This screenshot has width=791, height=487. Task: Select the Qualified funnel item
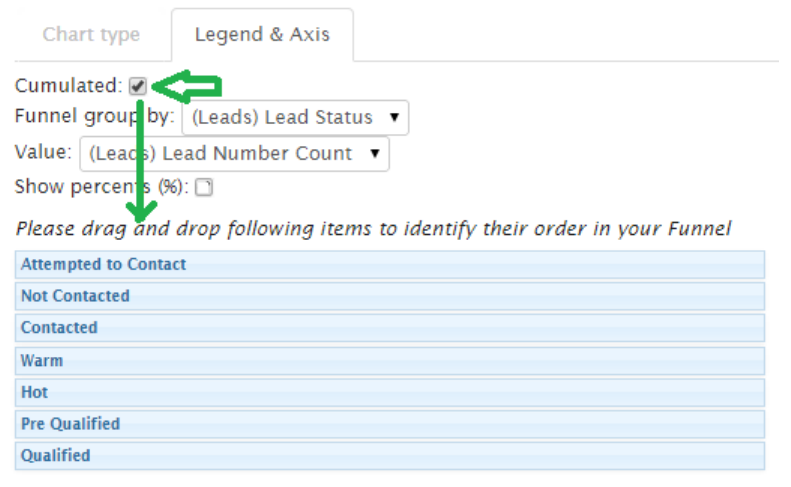(x=390, y=456)
